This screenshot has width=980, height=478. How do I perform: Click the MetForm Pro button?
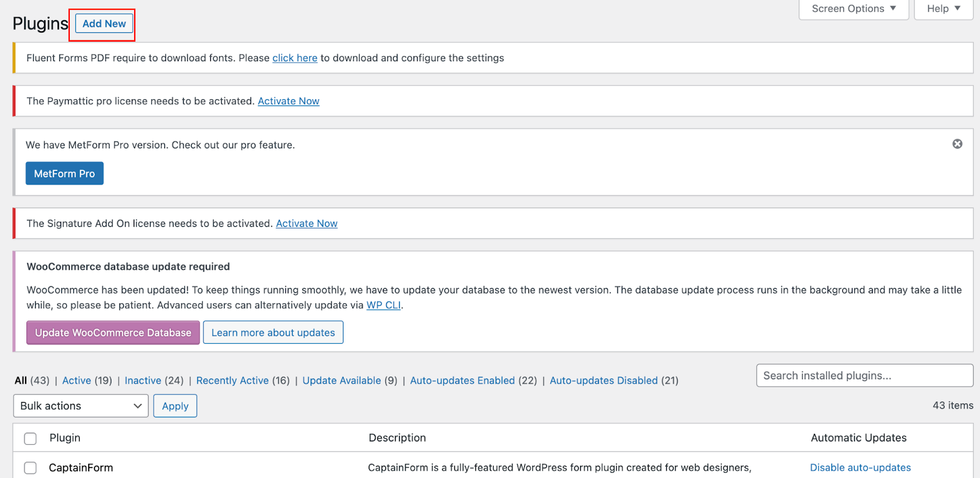64,173
